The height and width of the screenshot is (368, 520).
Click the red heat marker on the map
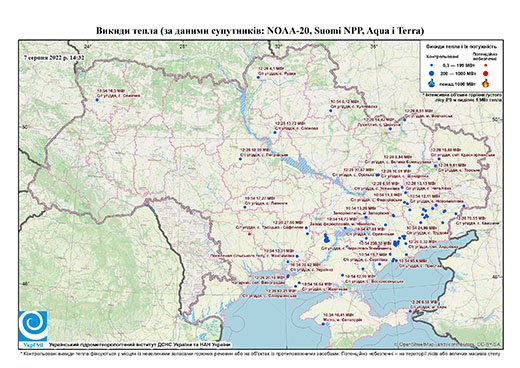tap(249, 234)
